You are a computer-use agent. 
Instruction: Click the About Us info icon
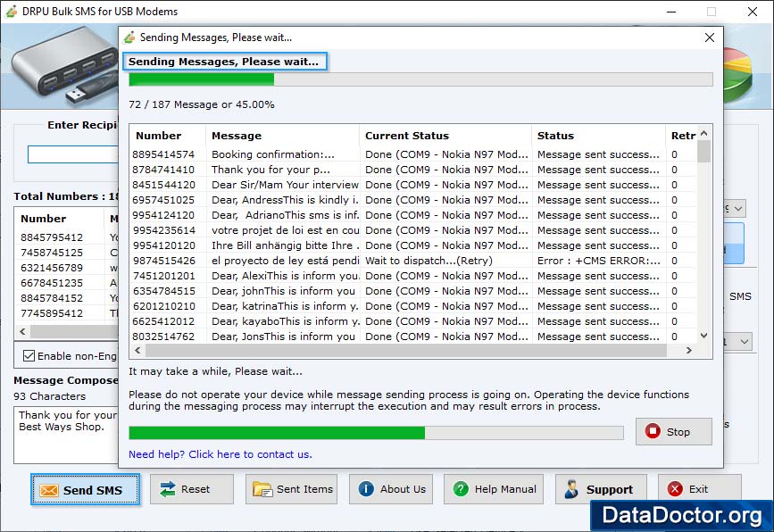tap(366, 489)
